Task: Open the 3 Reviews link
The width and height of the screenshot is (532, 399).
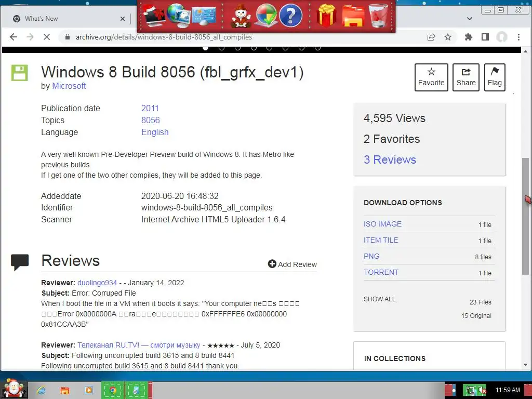Action: [x=390, y=159]
